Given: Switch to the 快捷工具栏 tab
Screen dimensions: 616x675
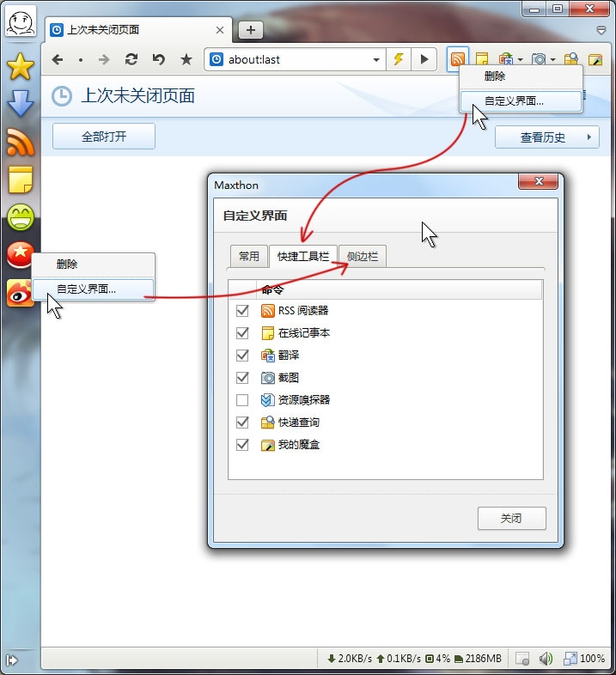Looking at the screenshot, I should click(x=302, y=257).
